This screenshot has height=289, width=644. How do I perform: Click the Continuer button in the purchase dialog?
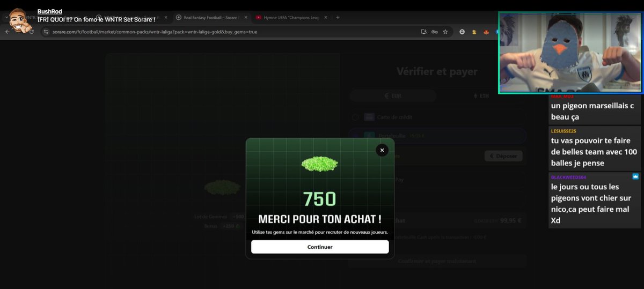pos(320,247)
